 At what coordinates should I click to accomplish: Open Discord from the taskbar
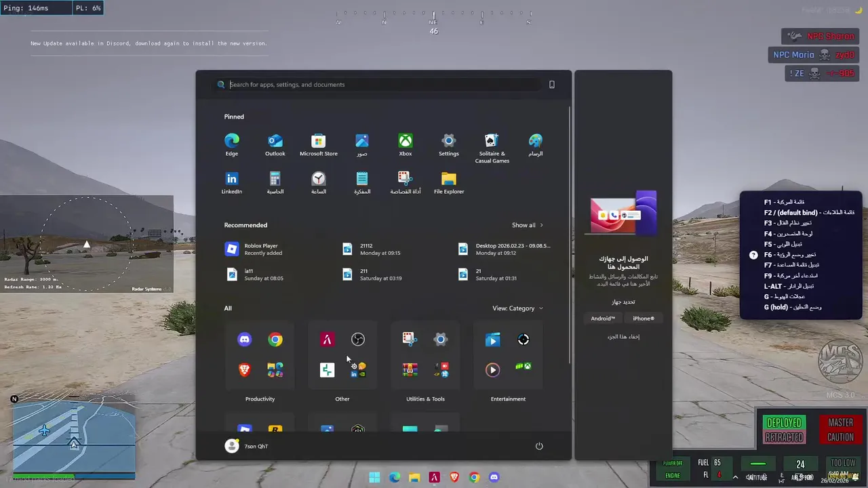[x=494, y=477]
